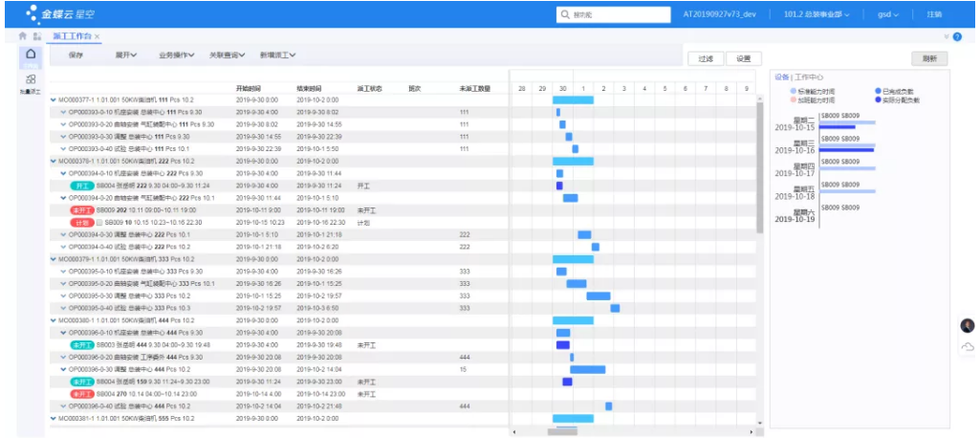Click the 刷新 button
This screenshot has width=980, height=438.
click(929, 58)
